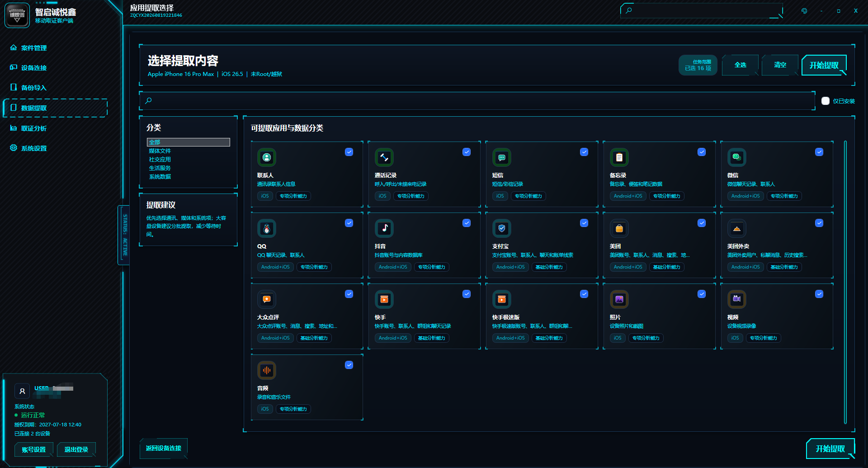Click the app list search field
868x468 pixels.
(477, 101)
